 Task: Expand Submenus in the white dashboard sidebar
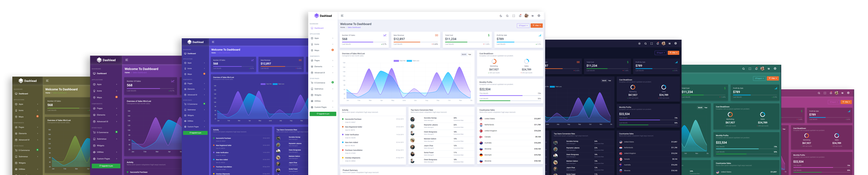coord(322,89)
